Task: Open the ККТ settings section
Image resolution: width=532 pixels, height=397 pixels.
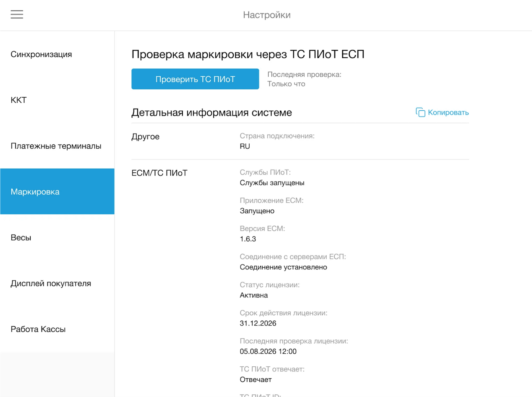Action: pyautogui.click(x=57, y=100)
